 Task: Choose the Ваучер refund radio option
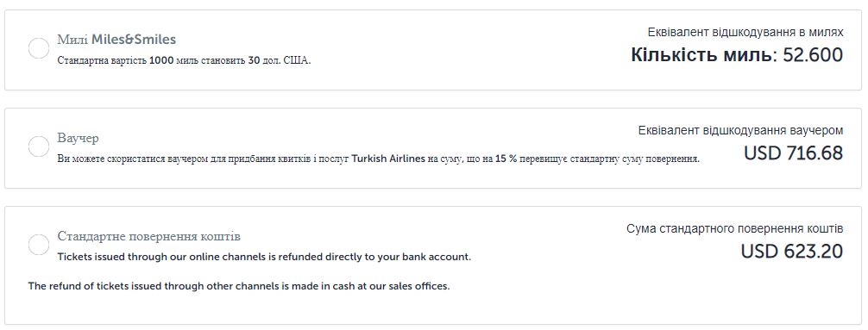pos(39,146)
